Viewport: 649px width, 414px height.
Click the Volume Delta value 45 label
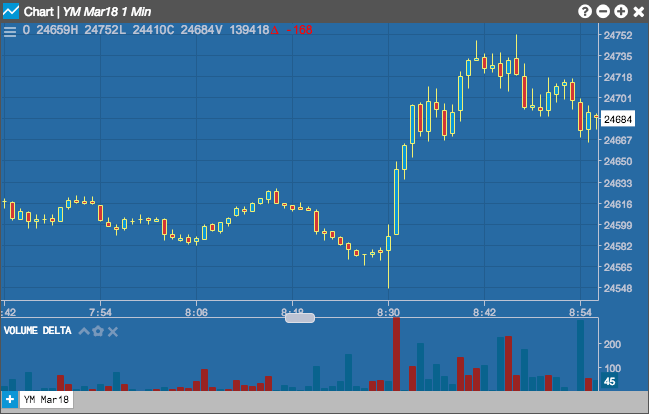(609, 381)
